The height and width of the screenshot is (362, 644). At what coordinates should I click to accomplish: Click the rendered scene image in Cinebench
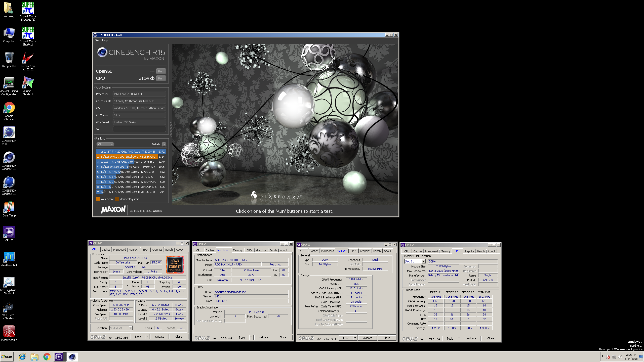pyautogui.click(x=285, y=125)
